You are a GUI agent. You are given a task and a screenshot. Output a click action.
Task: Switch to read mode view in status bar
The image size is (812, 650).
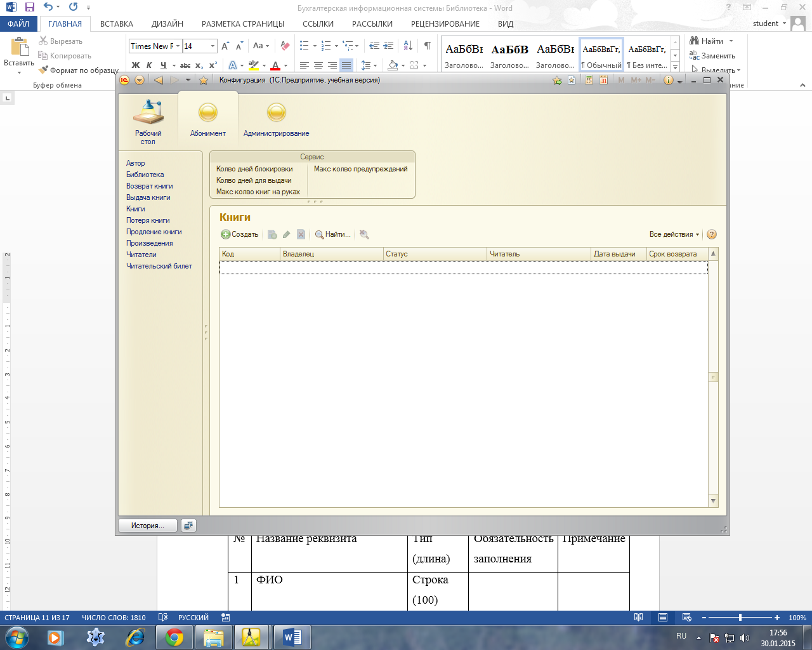coord(639,617)
